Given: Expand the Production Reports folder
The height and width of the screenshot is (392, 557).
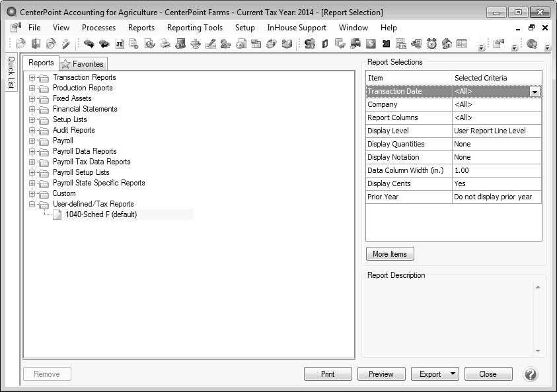Looking at the screenshot, I should pyautogui.click(x=32, y=88).
